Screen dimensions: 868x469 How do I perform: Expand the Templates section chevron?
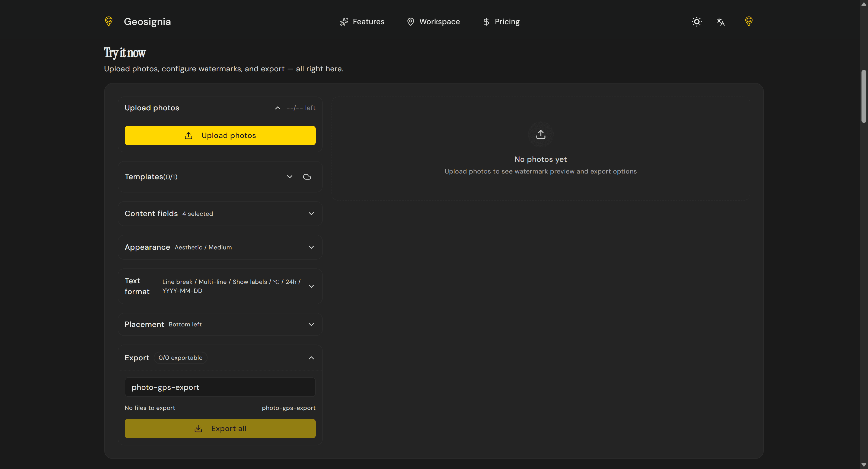pos(289,177)
